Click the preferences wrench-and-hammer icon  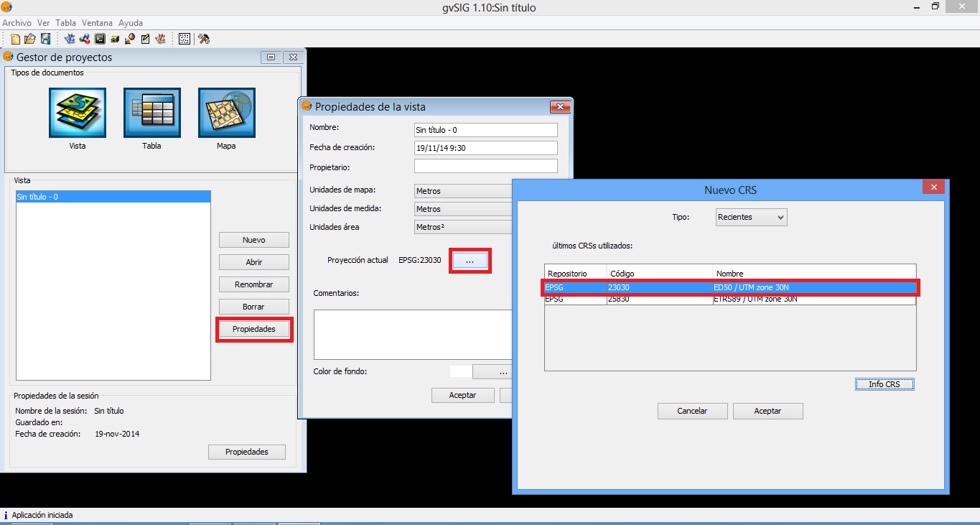(x=204, y=39)
